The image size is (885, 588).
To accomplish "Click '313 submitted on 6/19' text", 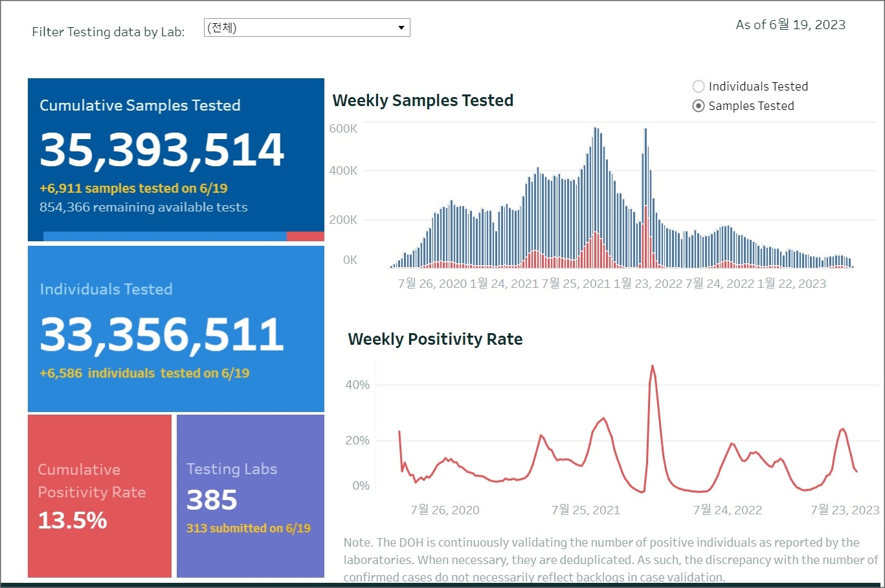I will [x=249, y=528].
